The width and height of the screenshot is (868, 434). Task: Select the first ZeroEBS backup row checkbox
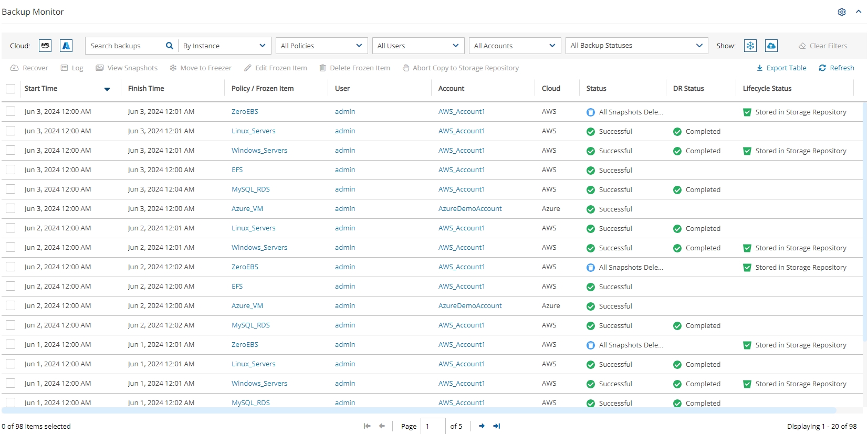click(x=11, y=112)
